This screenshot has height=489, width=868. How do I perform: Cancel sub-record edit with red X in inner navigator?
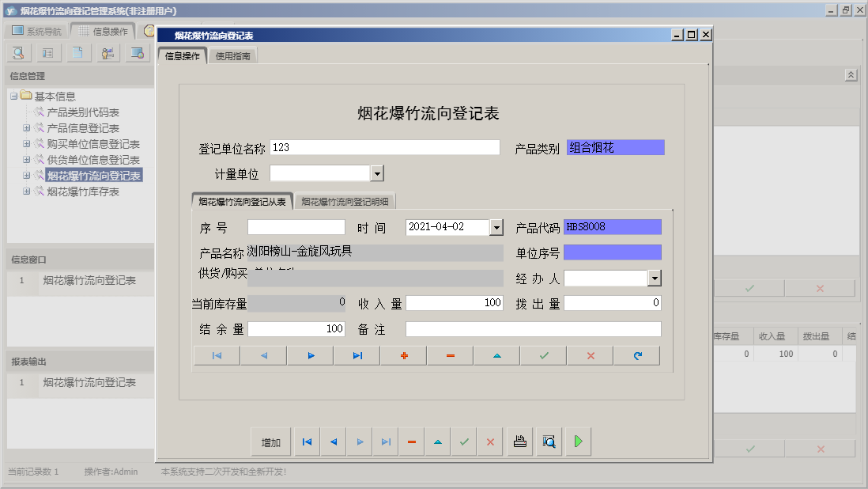[x=591, y=355]
